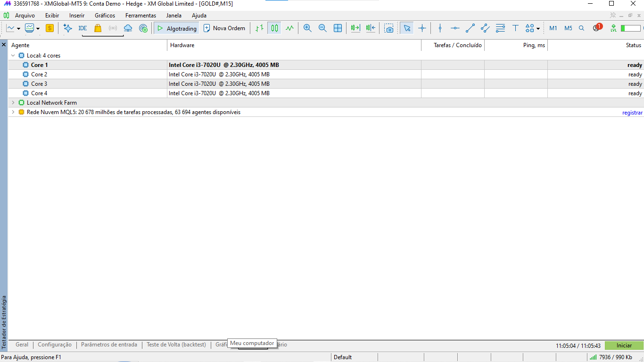
Task: Open the Janela menu
Action: (174, 16)
